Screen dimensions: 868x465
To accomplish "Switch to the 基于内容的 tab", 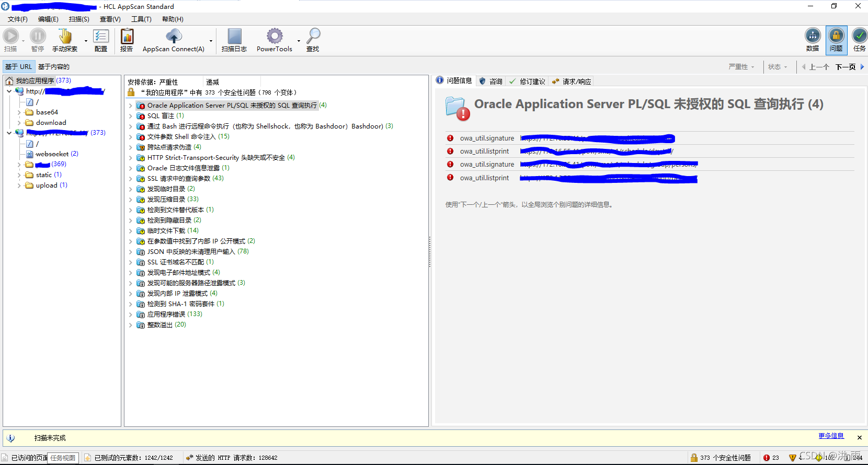I will (54, 67).
